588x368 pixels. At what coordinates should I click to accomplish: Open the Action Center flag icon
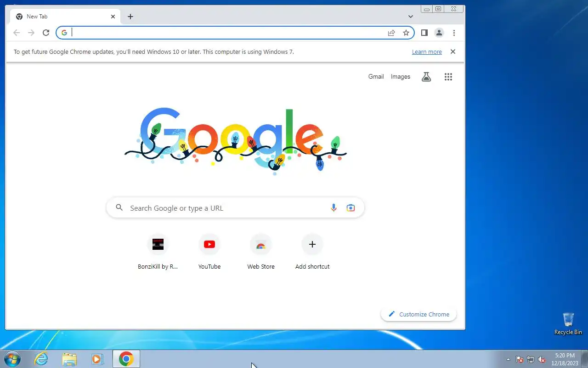pos(520,360)
